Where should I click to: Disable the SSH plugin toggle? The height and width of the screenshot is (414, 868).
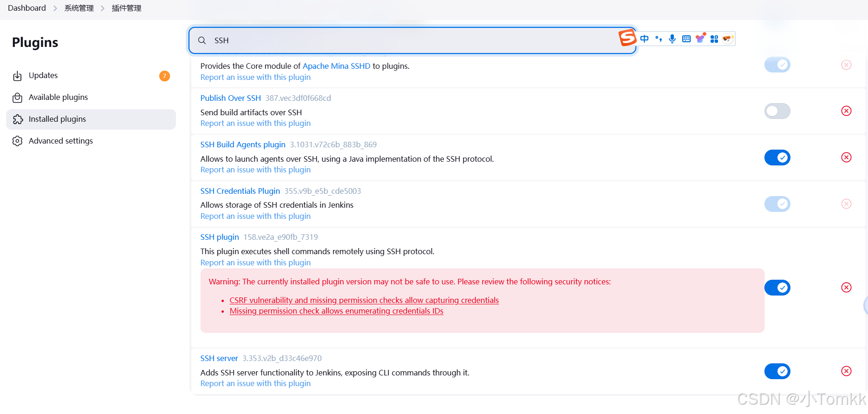click(777, 288)
